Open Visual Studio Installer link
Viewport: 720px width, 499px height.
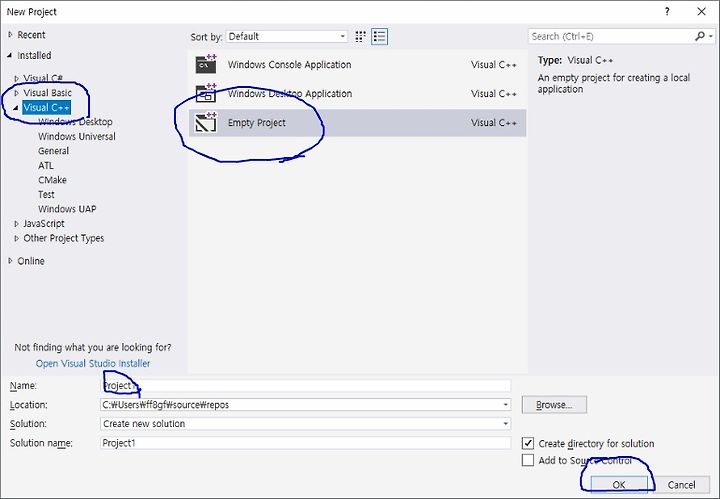[93, 363]
